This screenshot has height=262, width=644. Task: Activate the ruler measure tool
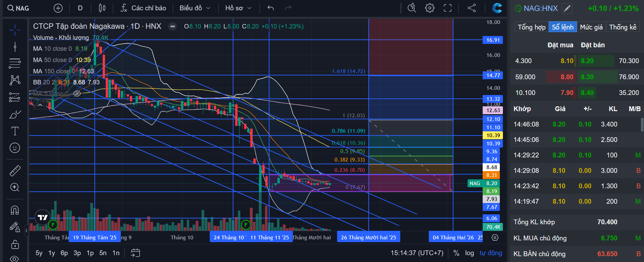pos(15,170)
